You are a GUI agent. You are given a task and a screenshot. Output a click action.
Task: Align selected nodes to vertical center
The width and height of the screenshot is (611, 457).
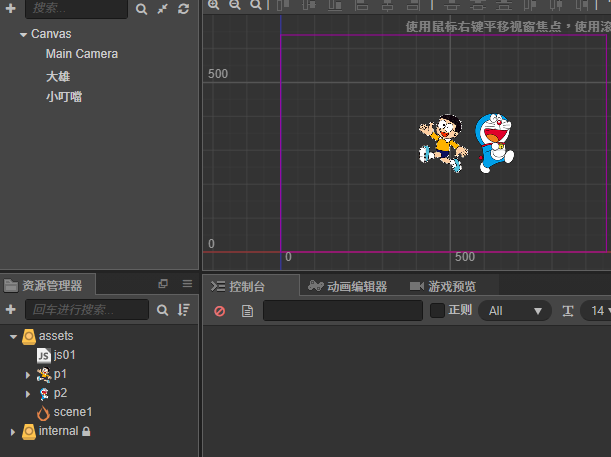tap(309, 5)
